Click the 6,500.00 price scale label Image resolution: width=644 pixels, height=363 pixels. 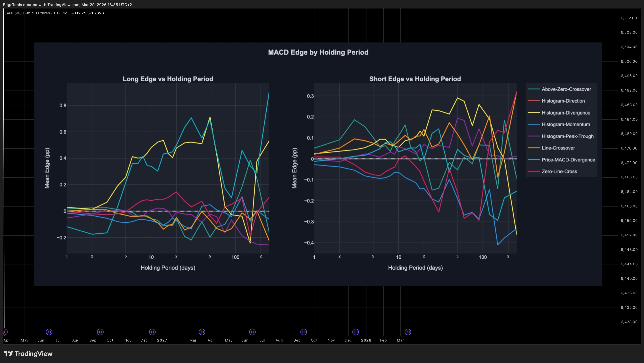629,61
